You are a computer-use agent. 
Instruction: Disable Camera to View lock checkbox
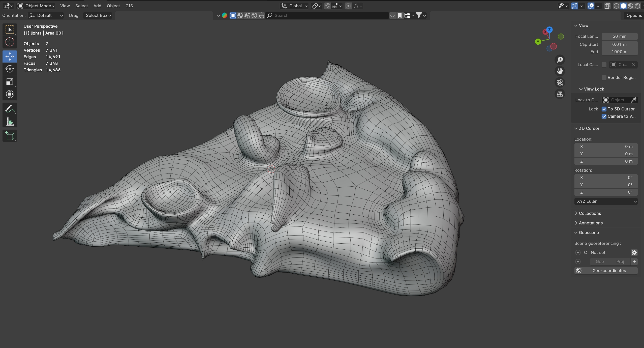pos(604,116)
